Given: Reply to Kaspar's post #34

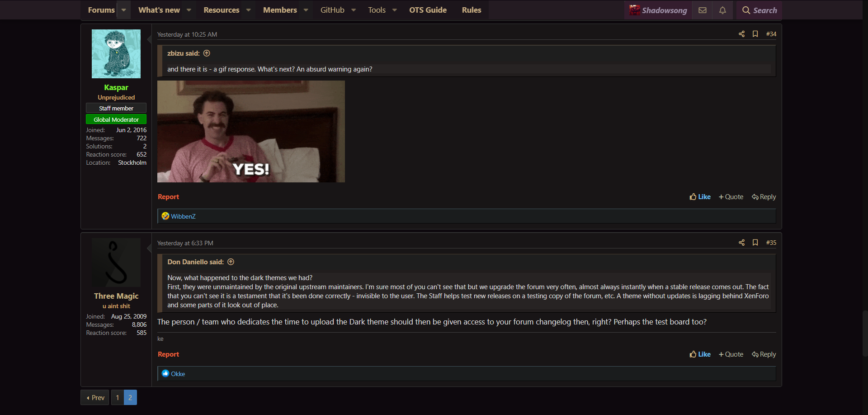Looking at the screenshot, I should (764, 197).
